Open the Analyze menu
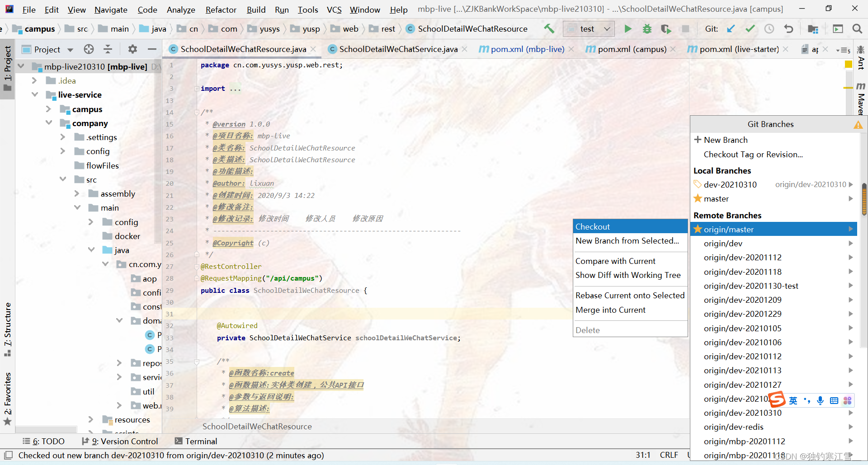 [181, 9]
